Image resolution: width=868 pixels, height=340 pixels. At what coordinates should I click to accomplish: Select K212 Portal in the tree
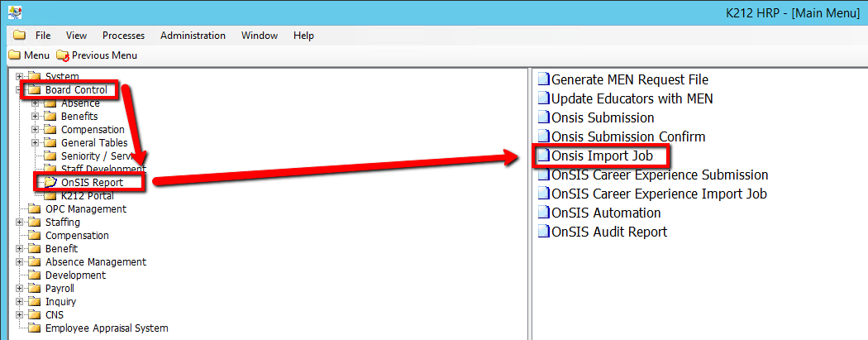coord(87,196)
